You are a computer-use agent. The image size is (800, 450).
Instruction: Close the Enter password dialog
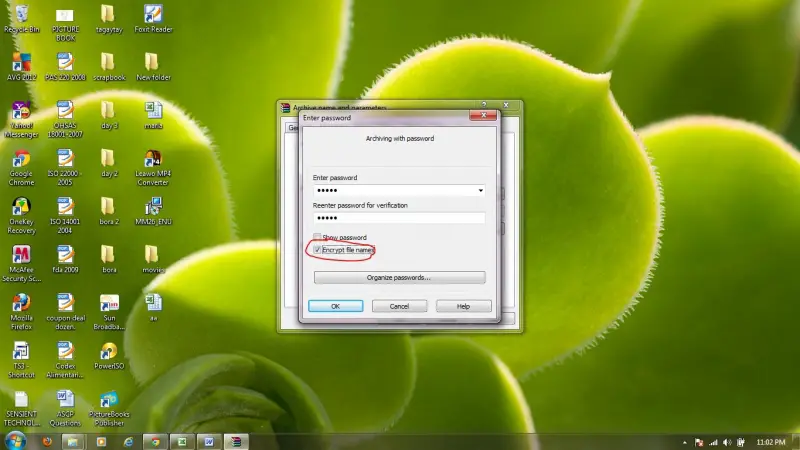[x=483, y=115]
